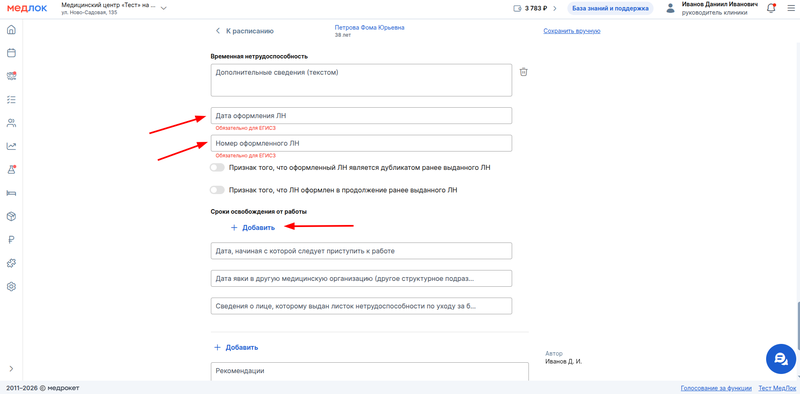The image size is (800, 394).
Task: Click the Медицинский центр «Тест» clinic name
Action: [108, 5]
